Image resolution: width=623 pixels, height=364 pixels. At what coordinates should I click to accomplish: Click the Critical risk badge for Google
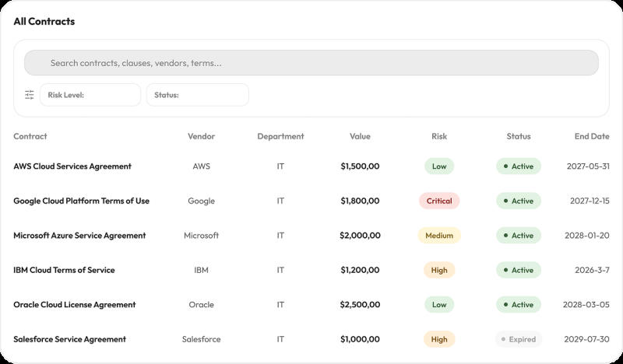click(439, 201)
